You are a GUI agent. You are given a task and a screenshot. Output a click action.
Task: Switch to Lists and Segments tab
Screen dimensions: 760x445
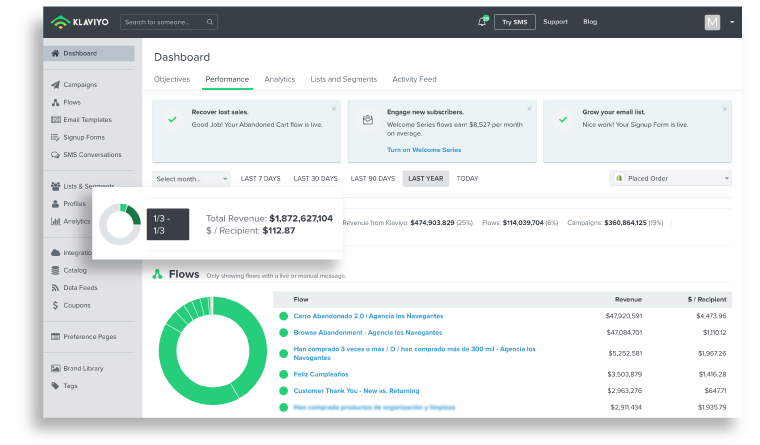(344, 79)
